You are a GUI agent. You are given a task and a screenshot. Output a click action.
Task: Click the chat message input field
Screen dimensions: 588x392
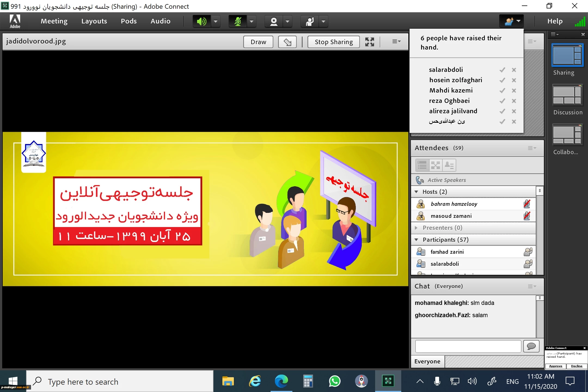click(468, 346)
